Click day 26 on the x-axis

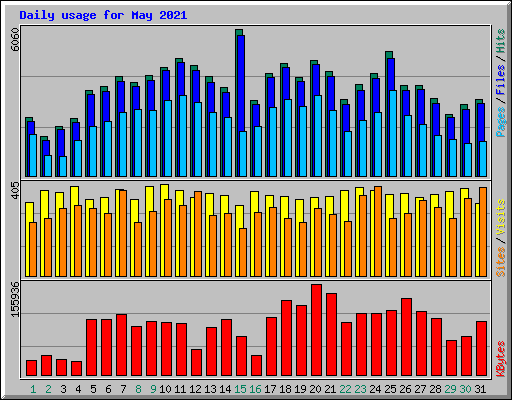405,389
